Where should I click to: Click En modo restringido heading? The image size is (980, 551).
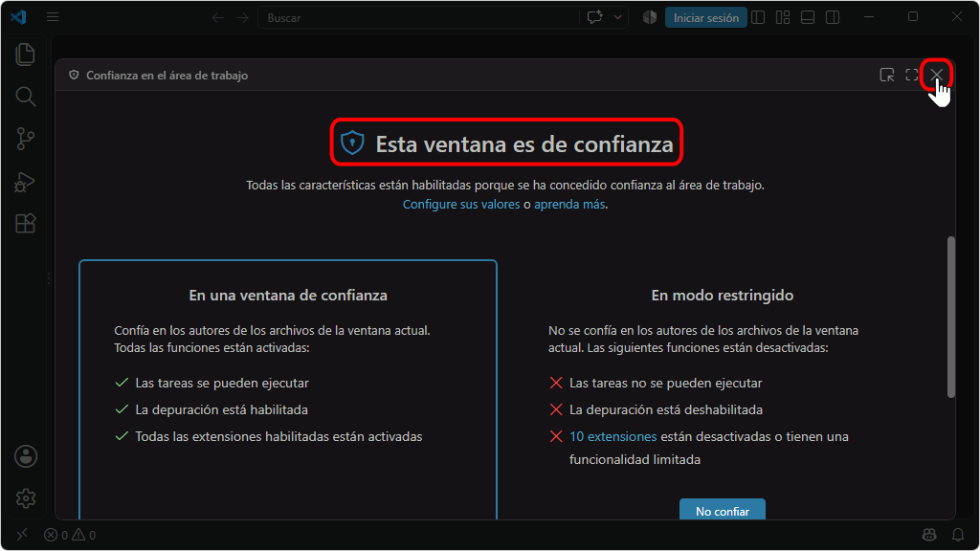[723, 295]
